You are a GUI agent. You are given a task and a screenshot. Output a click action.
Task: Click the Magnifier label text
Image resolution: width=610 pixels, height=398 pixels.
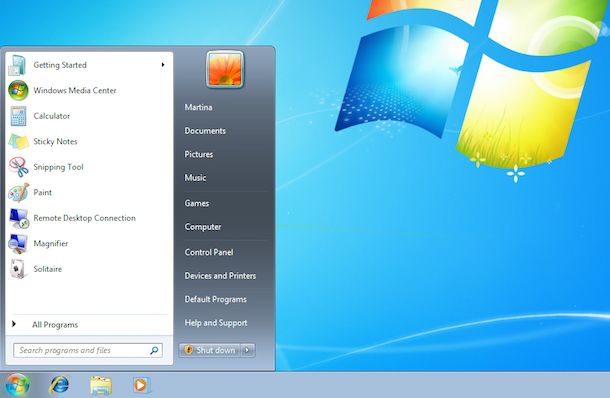[51, 244]
